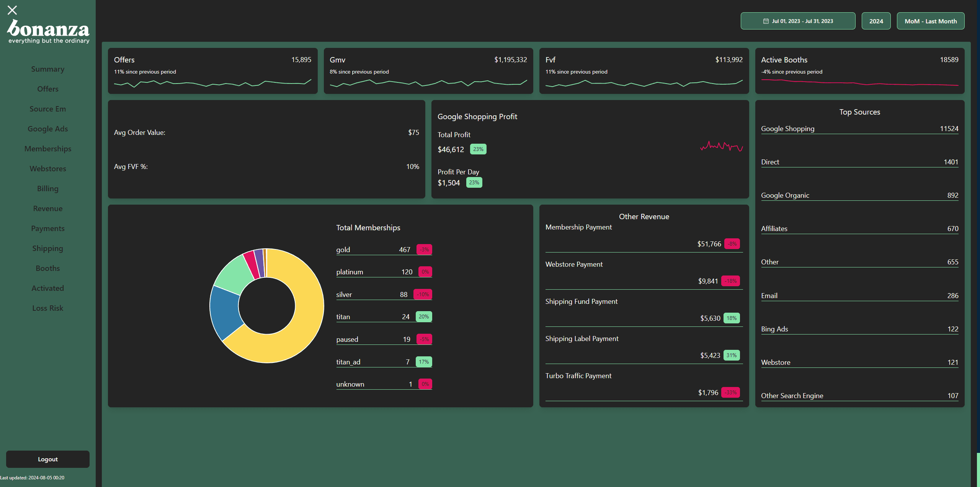Click the calendar icon in date range
The width and height of the screenshot is (980, 487).
coord(766,21)
